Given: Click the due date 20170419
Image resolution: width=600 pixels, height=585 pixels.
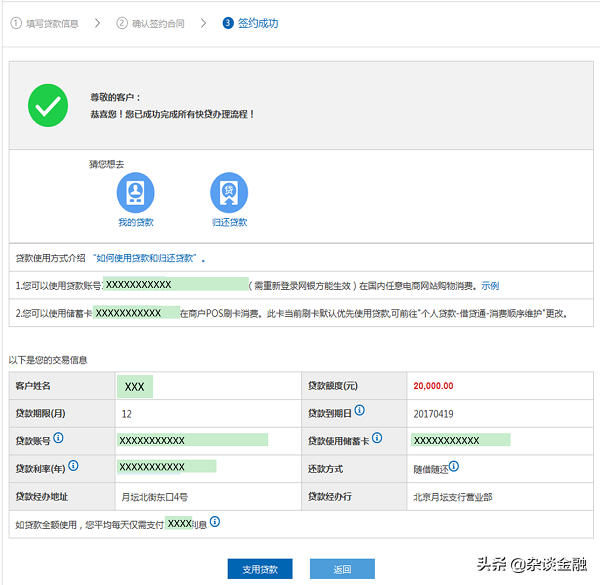Looking at the screenshot, I should coord(433,414).
